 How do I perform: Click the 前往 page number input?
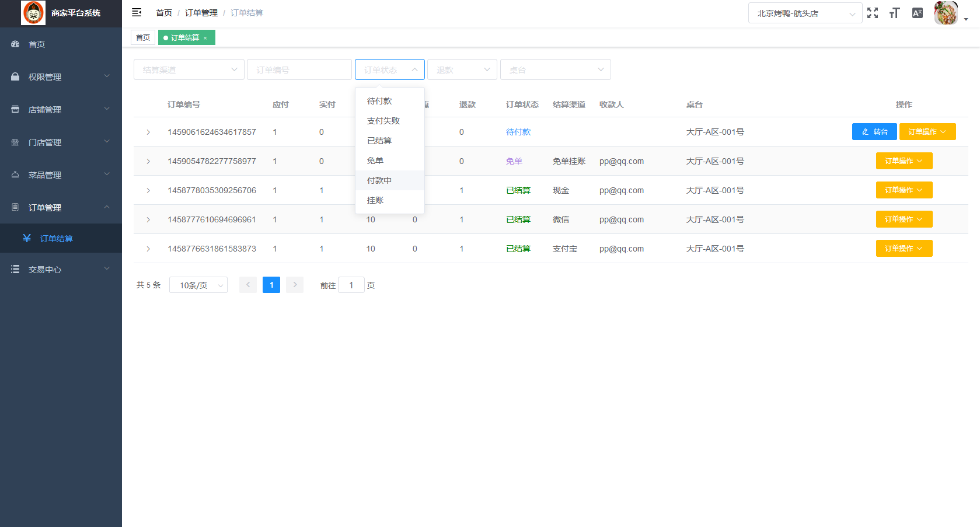coord(351,285)
